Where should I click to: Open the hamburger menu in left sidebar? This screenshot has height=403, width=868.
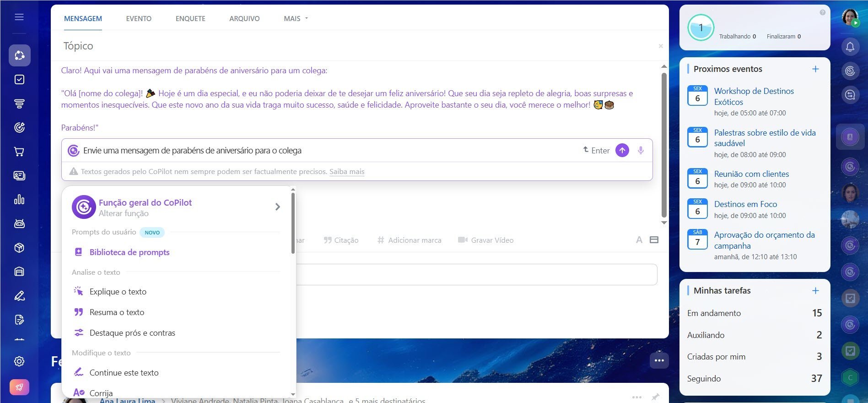[19, 17]
